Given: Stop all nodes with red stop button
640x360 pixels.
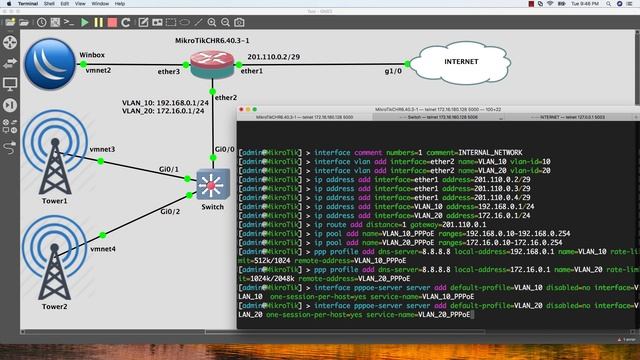Looking at the screenshot, I should pyautogui.click(x=112, y=22).
